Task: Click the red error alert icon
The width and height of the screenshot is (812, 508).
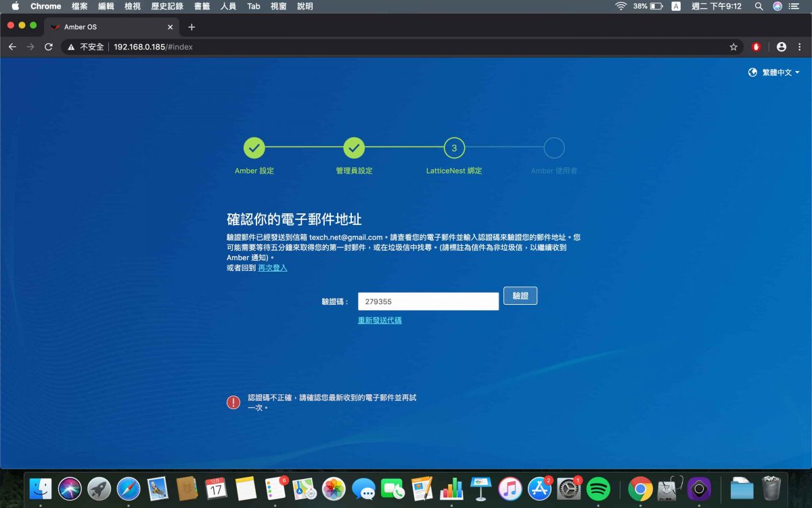Action: click(x=233, y=402)
